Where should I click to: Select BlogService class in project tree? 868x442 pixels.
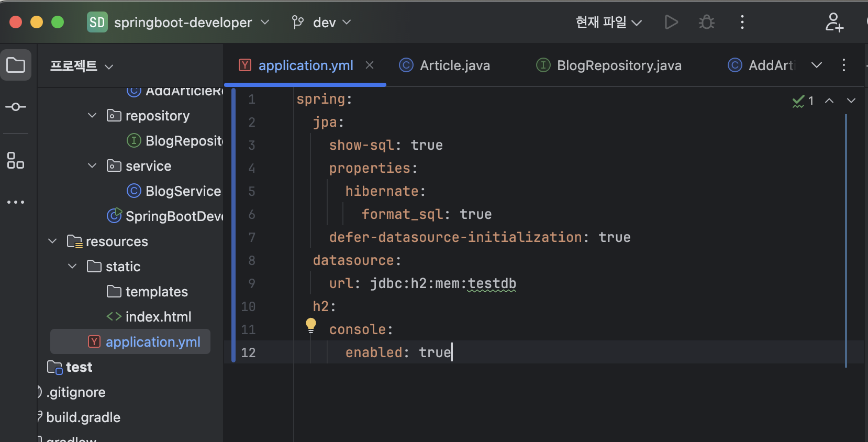coord(174,191)
